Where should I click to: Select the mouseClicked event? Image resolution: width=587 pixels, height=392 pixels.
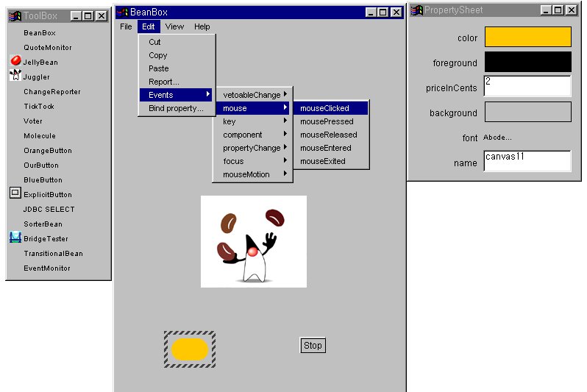(x=331, y=108)
